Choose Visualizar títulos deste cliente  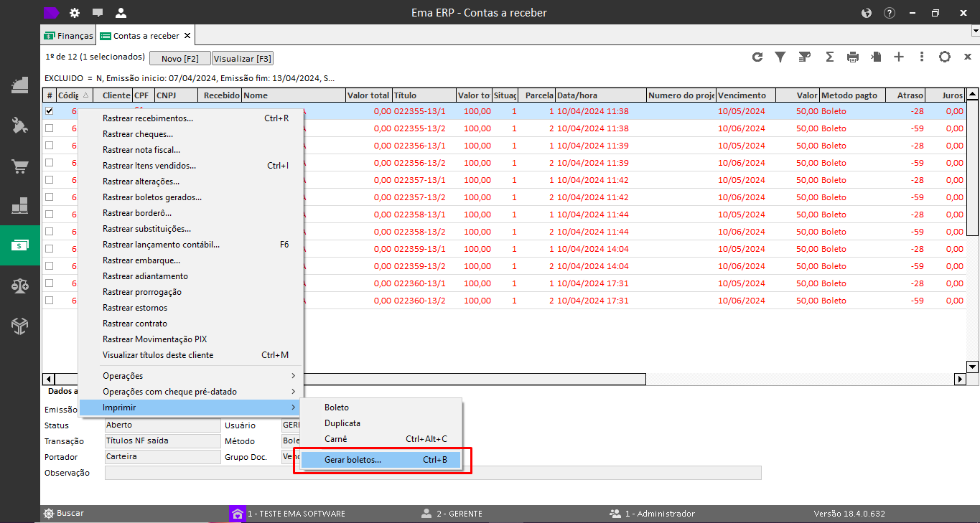coord(190,355)
